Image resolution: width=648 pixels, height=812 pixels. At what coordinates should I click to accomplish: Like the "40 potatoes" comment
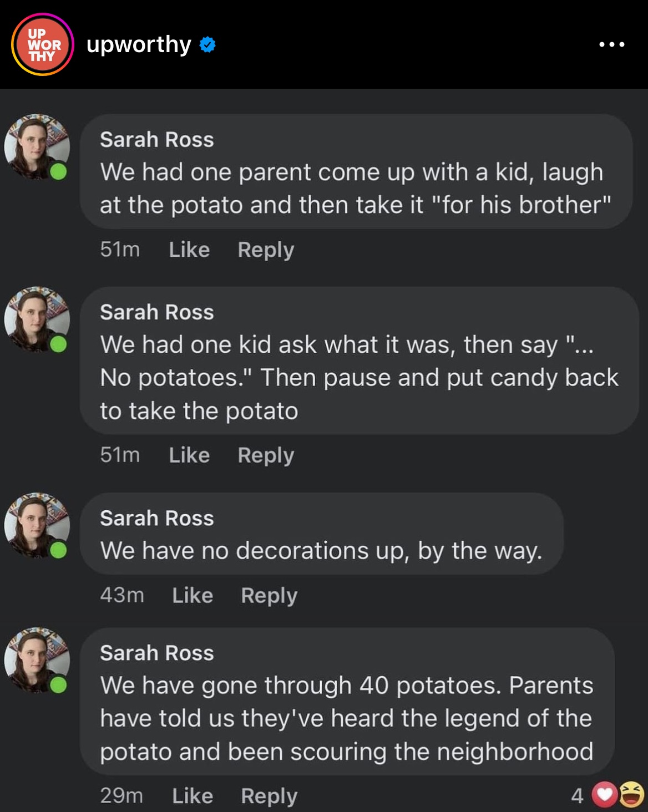coord(193,796)
